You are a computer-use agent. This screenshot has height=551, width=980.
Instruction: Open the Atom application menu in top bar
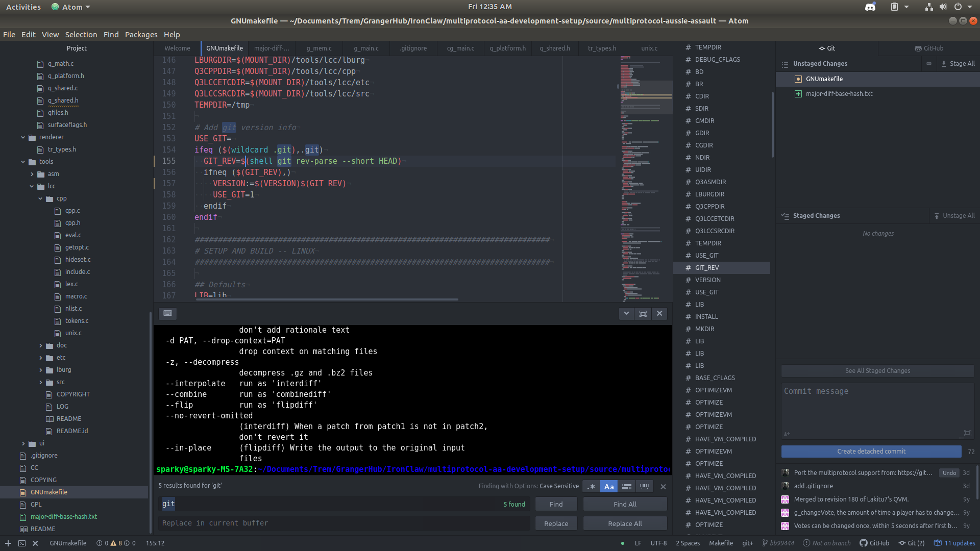(71, 7)
